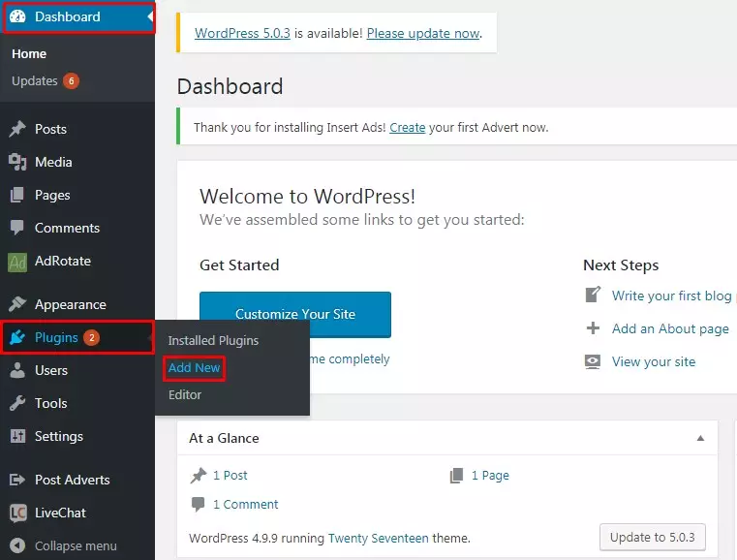Click the Add an About page link
Image resolution: width=737 pixels, height=560 pixels.
pos(670,328)
